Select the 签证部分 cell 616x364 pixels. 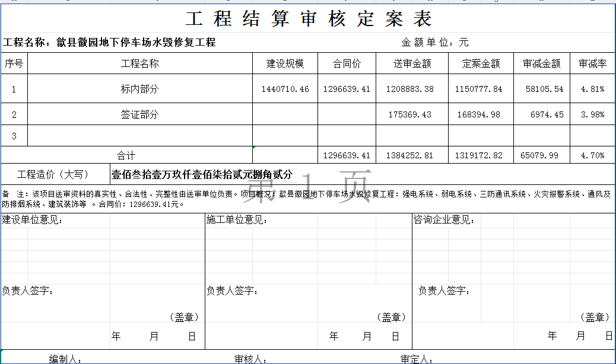point(140,114)
